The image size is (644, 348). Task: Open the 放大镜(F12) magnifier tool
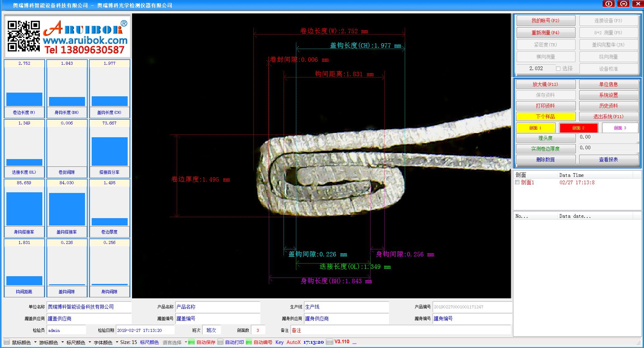click(x=545, y=84)
